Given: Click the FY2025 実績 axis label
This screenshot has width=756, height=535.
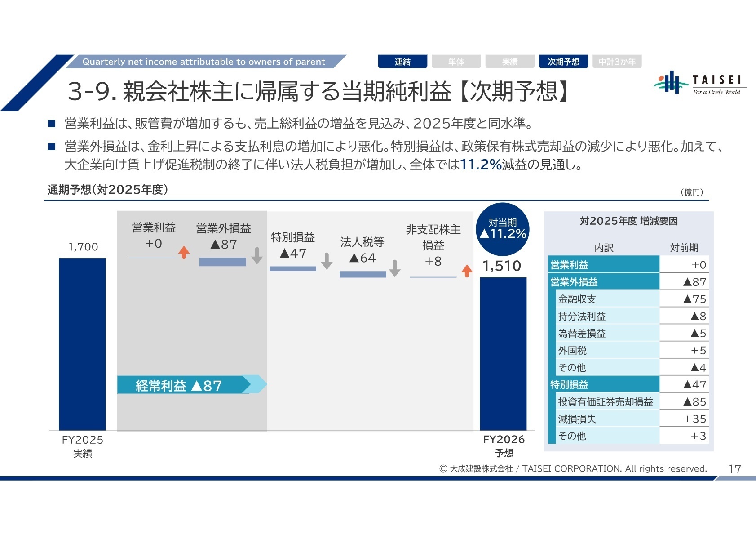Looking at the screenshot, I should [83, 446].
